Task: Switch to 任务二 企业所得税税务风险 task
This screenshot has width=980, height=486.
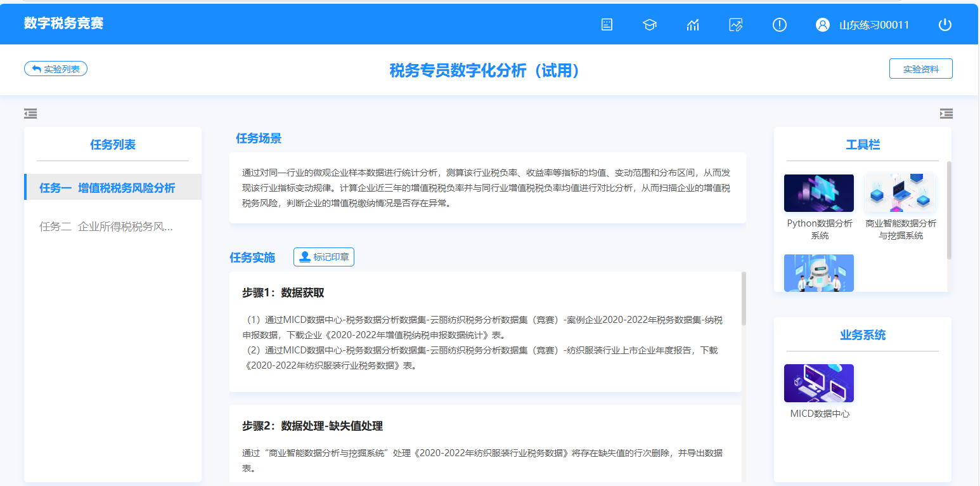Action: pyautogui.click(x=106, y=227)
